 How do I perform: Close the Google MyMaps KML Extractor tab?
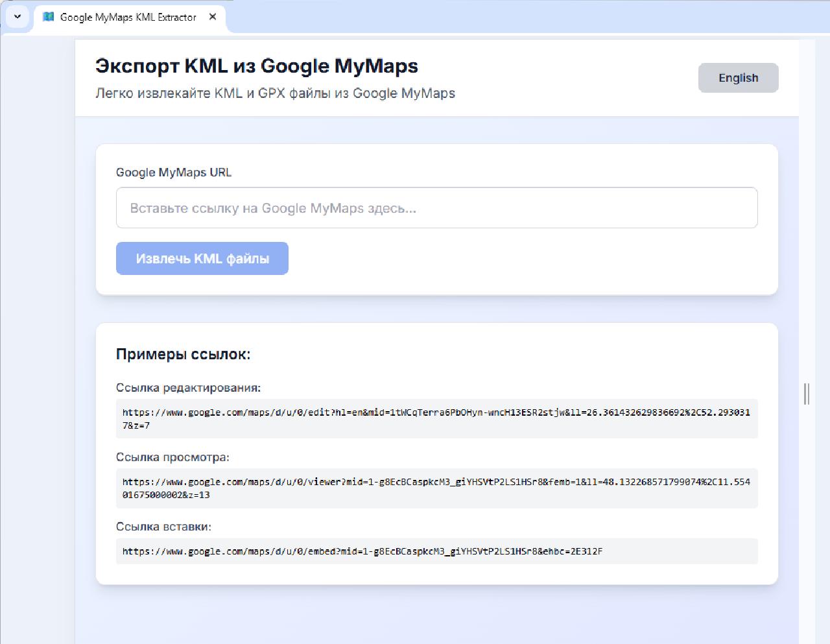(x=213, y=17)
